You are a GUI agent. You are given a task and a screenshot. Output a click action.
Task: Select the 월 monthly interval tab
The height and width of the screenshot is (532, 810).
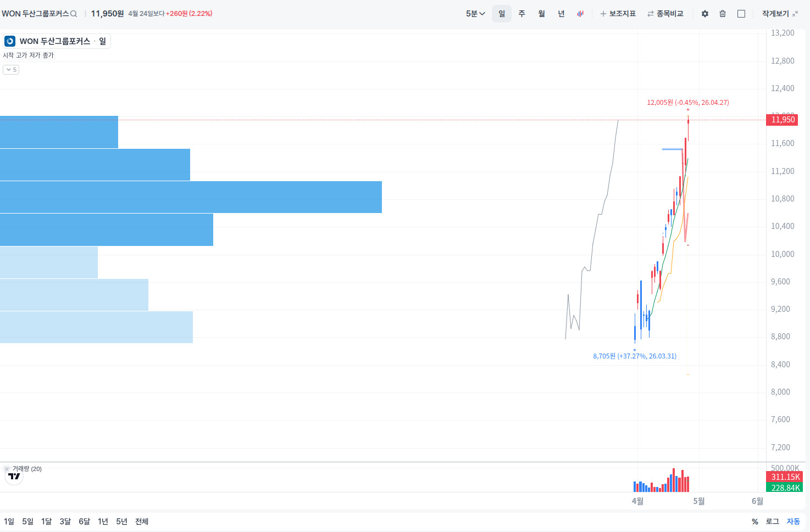click(x=541, y=14)
